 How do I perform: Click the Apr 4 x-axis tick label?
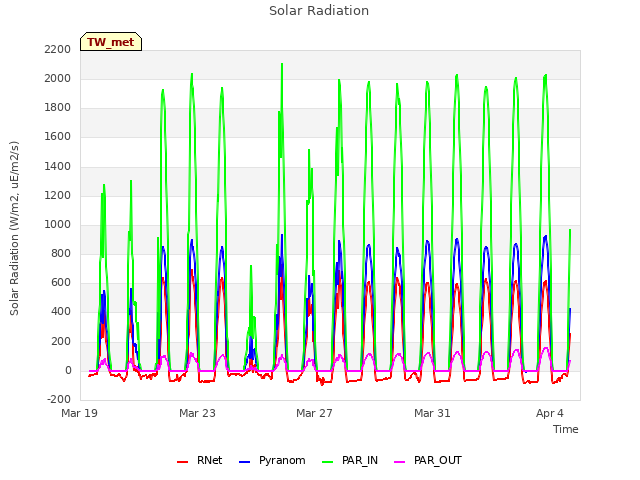[550, 413]
